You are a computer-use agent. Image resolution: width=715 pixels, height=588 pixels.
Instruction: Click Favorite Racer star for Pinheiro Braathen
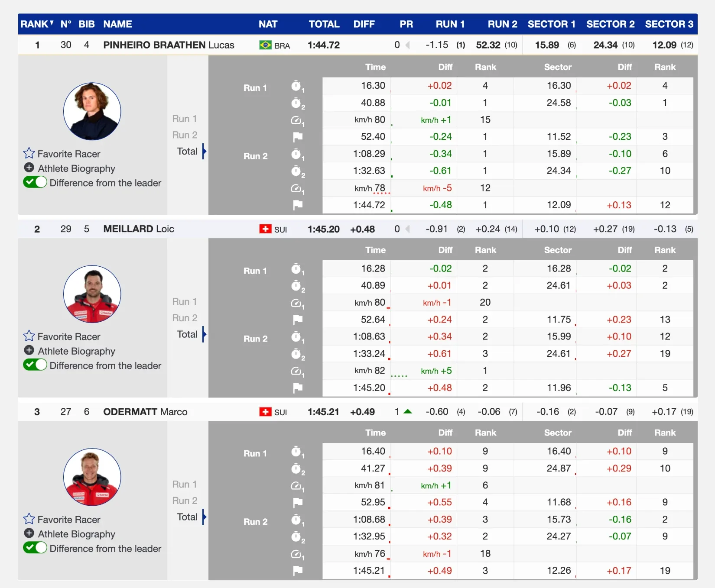(29, 153)
